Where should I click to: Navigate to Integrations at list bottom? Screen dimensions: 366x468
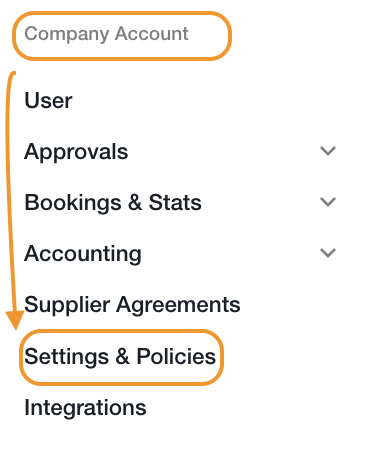point(85,408)
